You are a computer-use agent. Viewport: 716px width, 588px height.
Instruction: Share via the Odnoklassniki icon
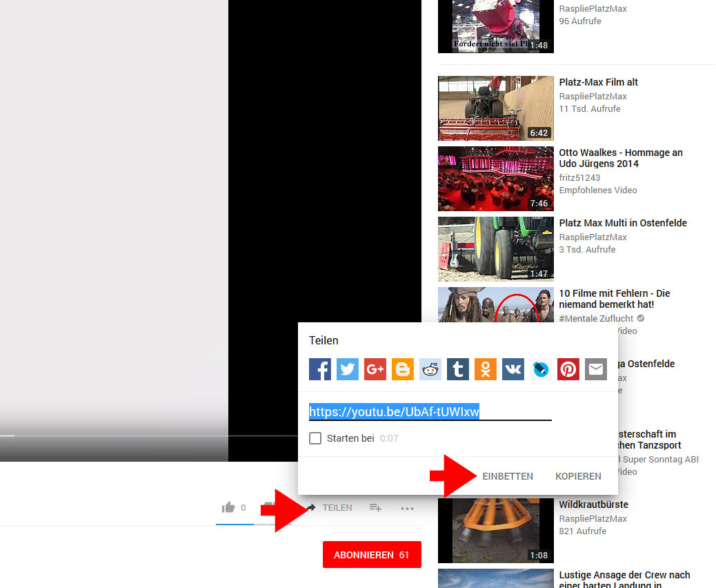486,369
